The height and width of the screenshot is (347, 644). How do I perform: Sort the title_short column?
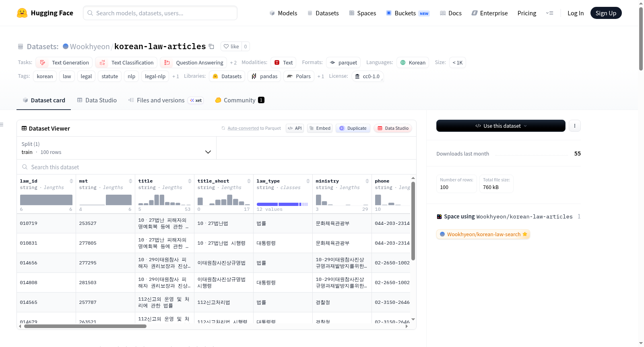click(249, 181)
